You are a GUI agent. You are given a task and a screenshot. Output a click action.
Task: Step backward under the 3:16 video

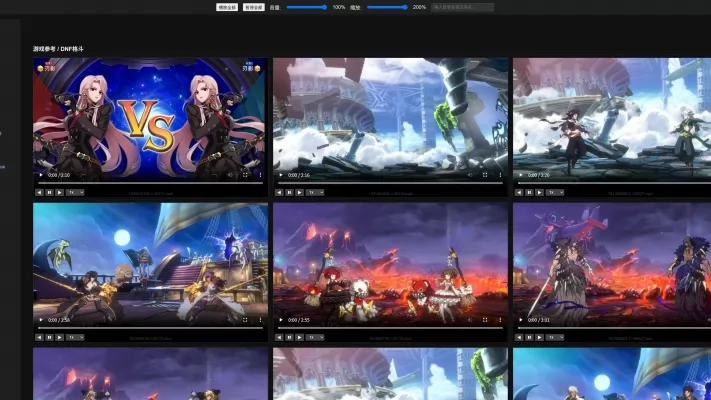click(x=279, y=192)
